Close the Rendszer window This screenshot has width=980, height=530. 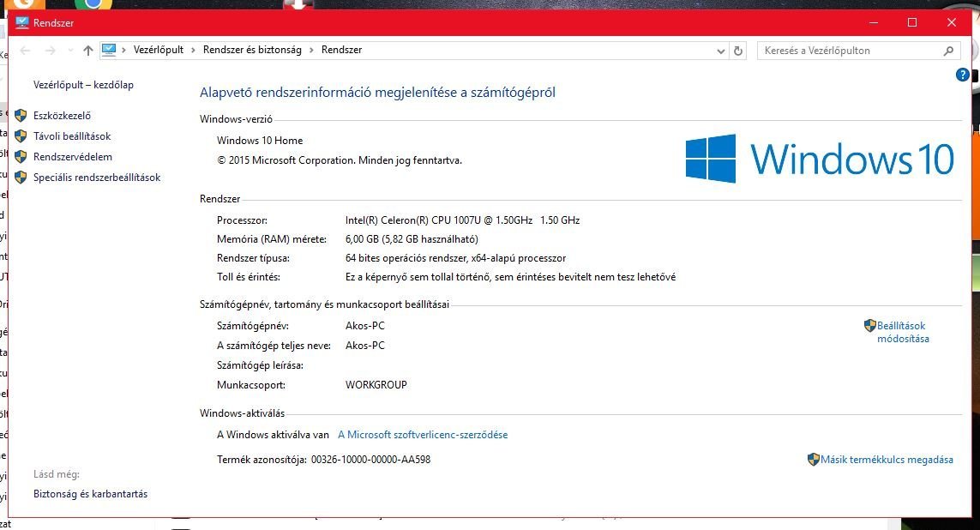[x=951, y=22]
